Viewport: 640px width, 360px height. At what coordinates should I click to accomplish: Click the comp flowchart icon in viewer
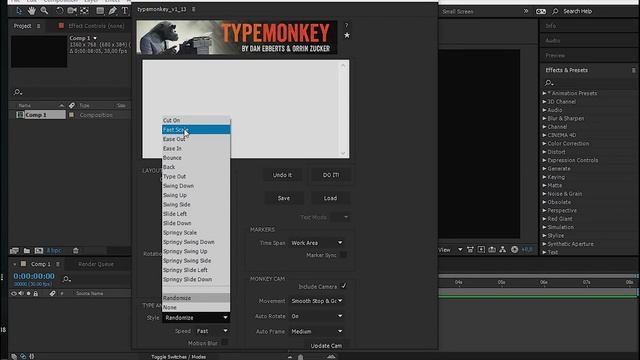tap(502, 249)
